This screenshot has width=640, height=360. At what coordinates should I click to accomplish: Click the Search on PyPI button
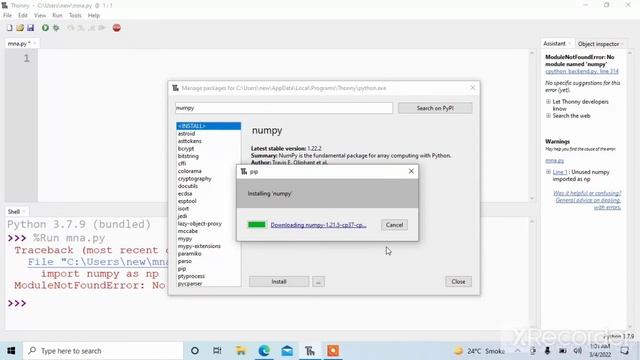435,108
